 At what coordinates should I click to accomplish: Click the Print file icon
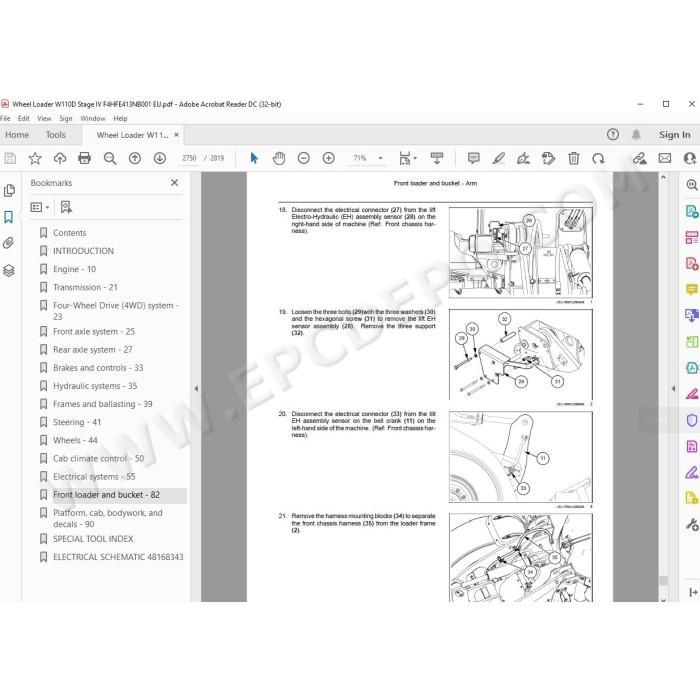tap(84, 158)
